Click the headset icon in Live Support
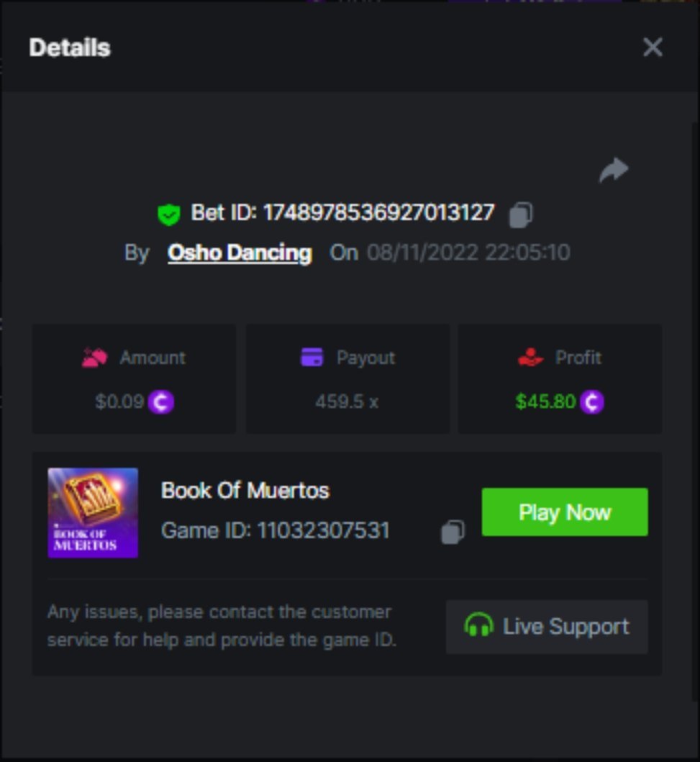 478,626
